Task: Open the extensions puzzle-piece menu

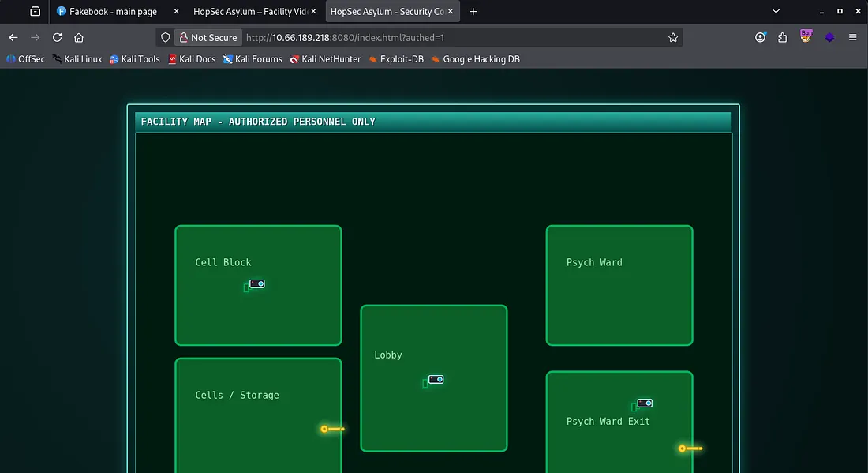Action: [783, 37]
